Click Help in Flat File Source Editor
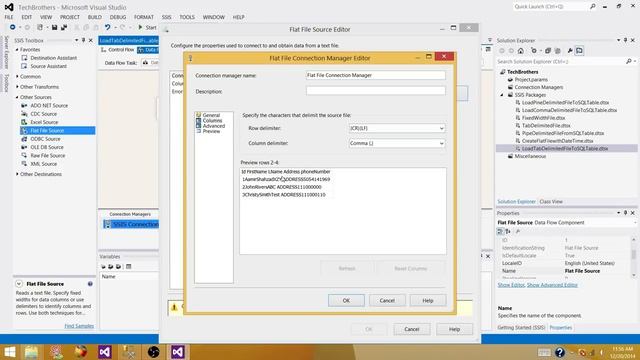 pyautogui.click(x=454, y=329)
